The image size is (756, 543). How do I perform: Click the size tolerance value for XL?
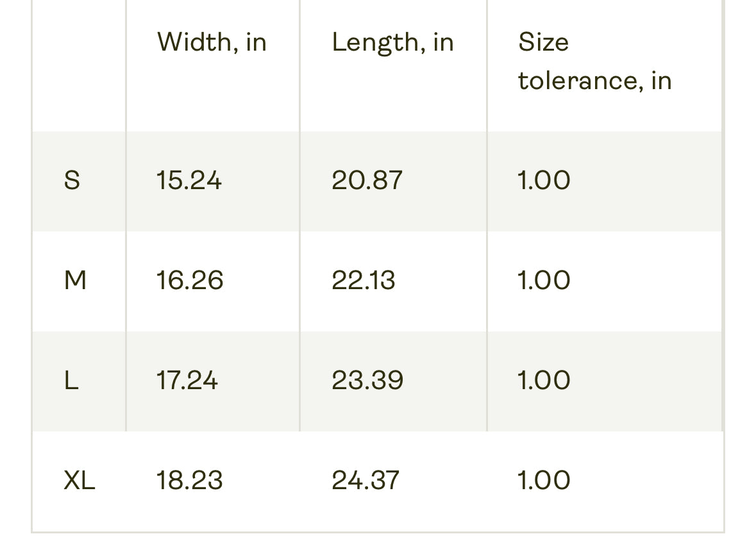pos(544,481)
